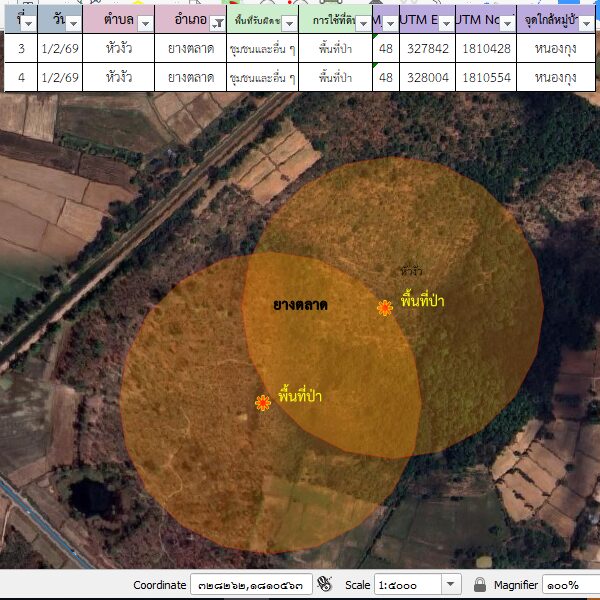Screen dimensions: 600x600
Task: Expand the UTM E column filter
Action: [444, 22]
